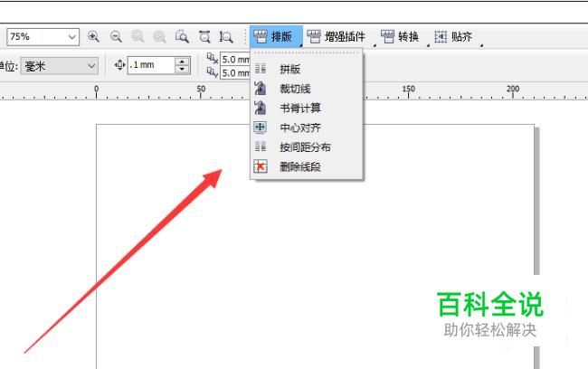This screenshot has width=588, height=369.
Task: Click the 删除线段 red star icon
Action: (x=261, y=166)
